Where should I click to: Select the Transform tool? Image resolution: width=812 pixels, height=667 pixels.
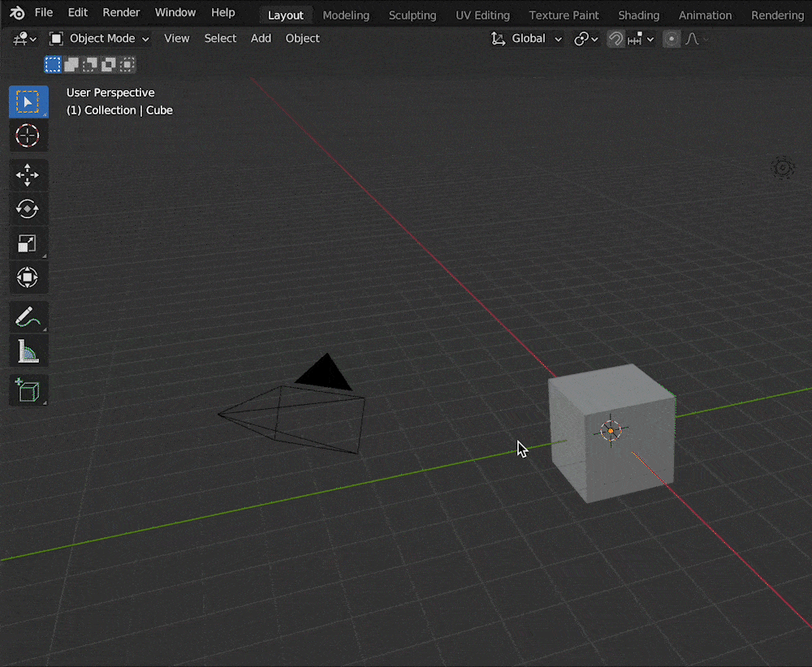click(x=28, y=278)
